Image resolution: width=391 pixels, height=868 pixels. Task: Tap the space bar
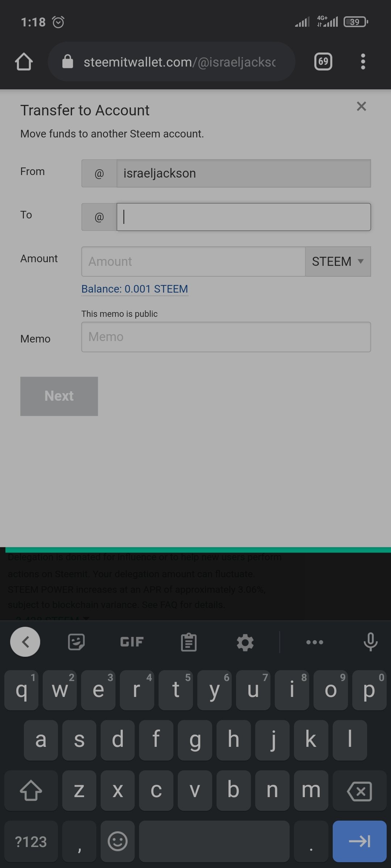214,841
